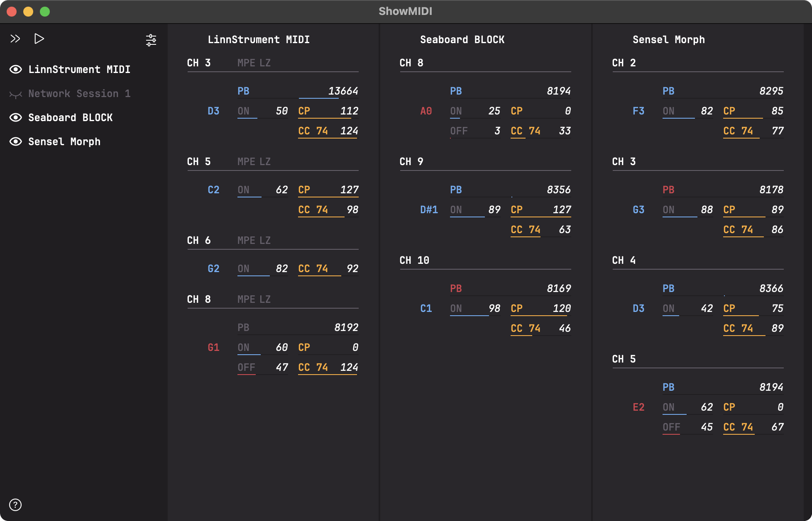Select LinnStrument MIDI device name in sidebar
This screenshot has width=812, height=521.
[x=79, y=69]
